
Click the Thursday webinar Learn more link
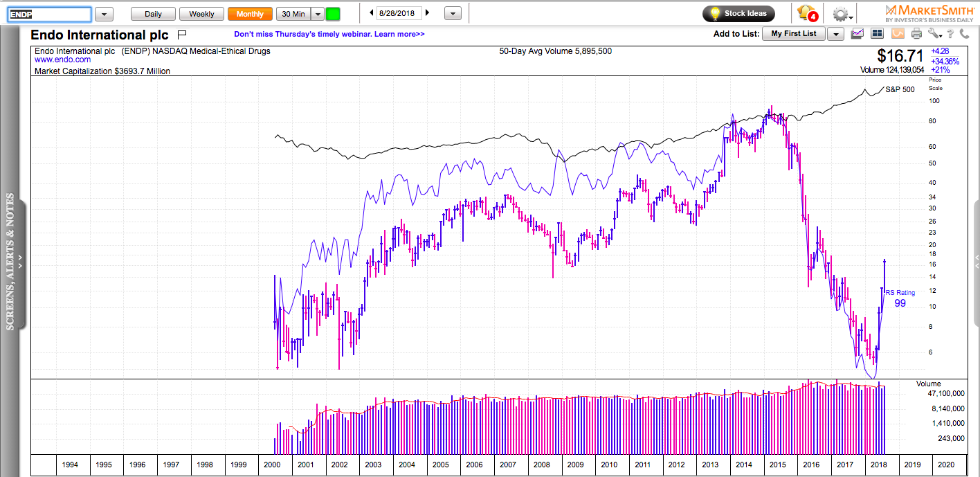pos(329,34)
